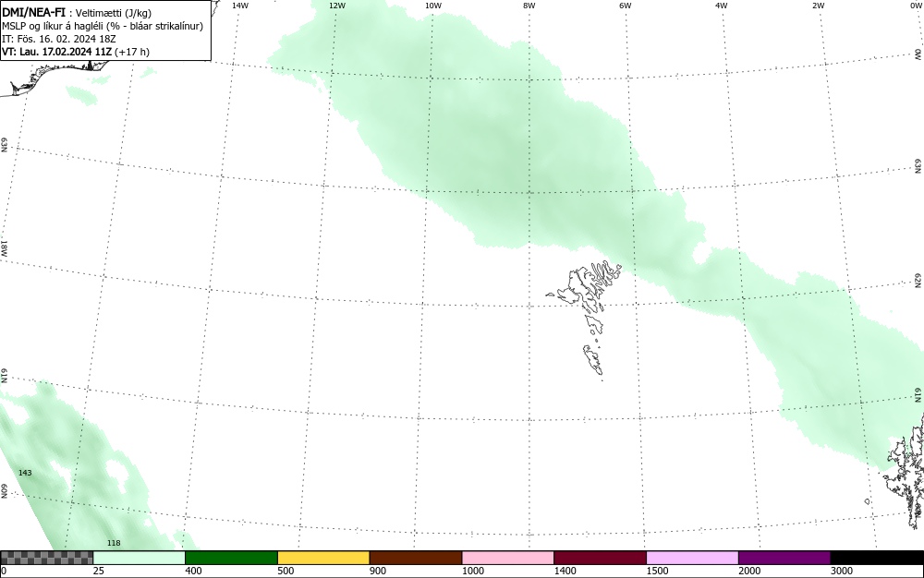Image resolution: width=924 pixels, height=578 pixels.
Task: Click the yellow 500–900 legend swatch
Action: [323, 558]
